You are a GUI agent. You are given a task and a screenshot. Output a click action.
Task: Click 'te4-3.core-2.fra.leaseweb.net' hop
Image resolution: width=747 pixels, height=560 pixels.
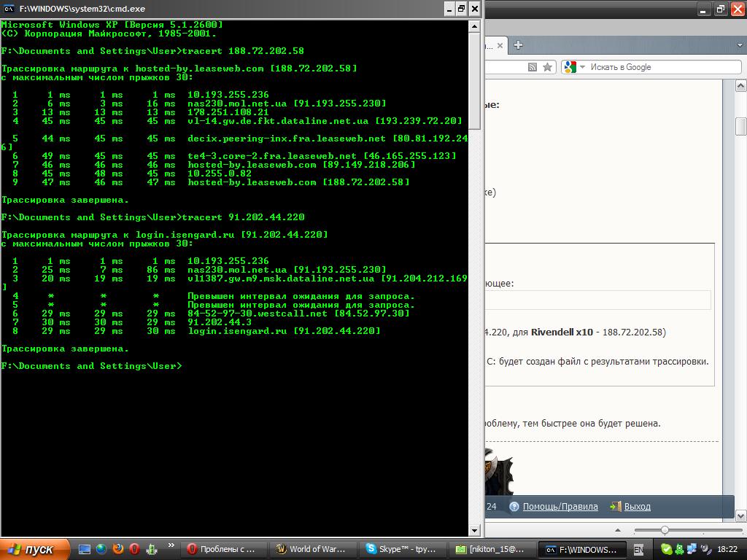(272, 156)
